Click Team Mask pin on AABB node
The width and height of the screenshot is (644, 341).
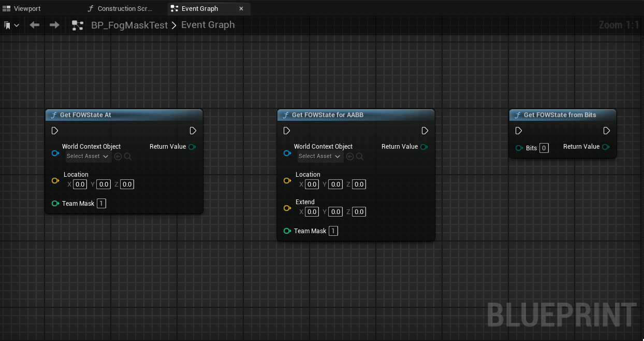point(287,231)
